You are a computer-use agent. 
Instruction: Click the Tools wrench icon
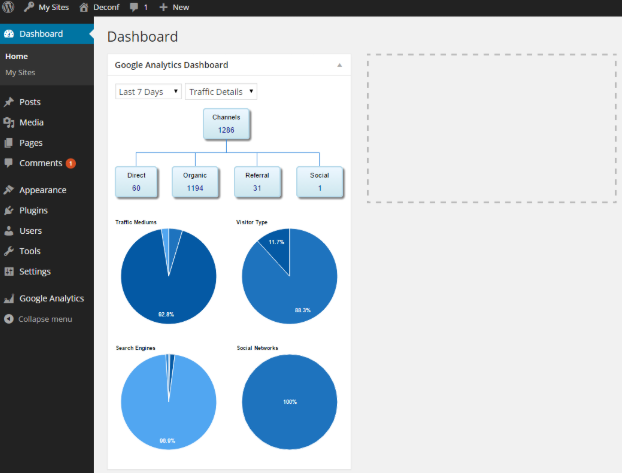click(9, 251)
